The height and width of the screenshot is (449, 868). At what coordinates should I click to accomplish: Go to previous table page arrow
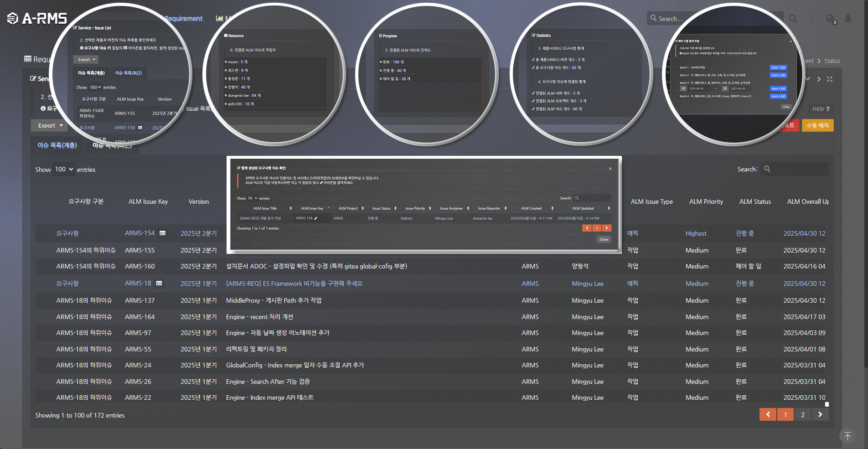768,414
